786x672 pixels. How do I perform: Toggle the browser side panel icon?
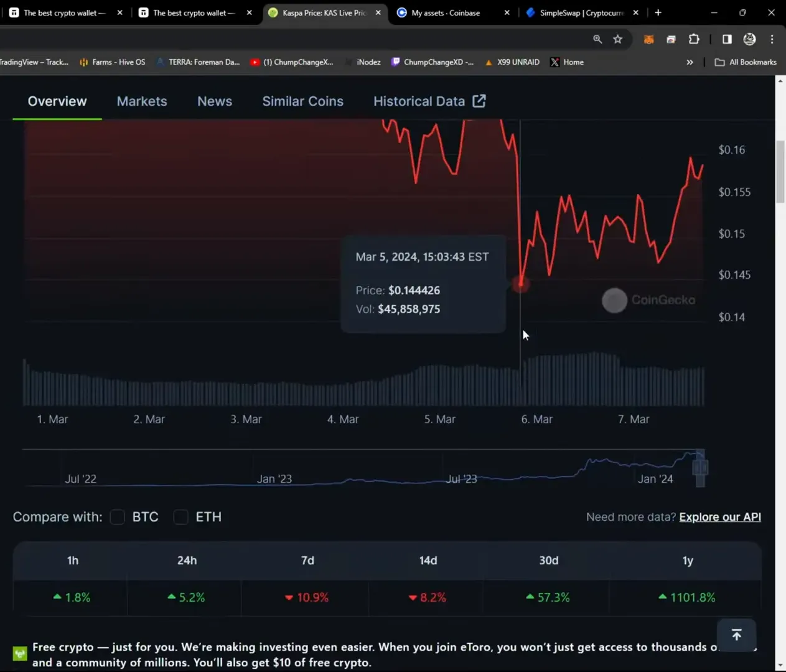pyautogui.click(x=727, y=39)
